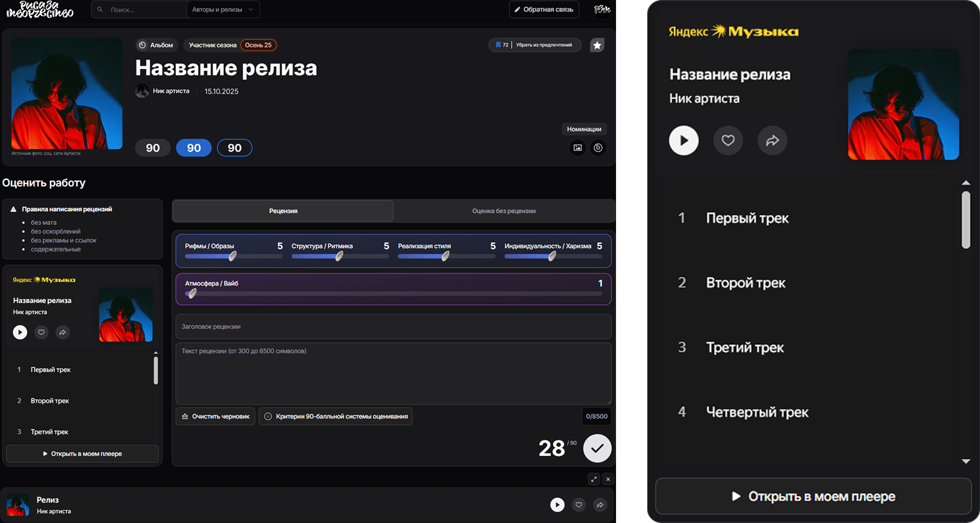Click the user avatar in the top right header
This screenshot has width=980, height=523.
(602, 9)
